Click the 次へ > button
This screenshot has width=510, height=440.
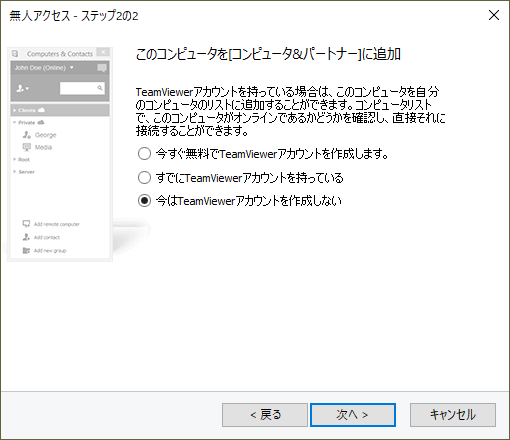(353, 415)
